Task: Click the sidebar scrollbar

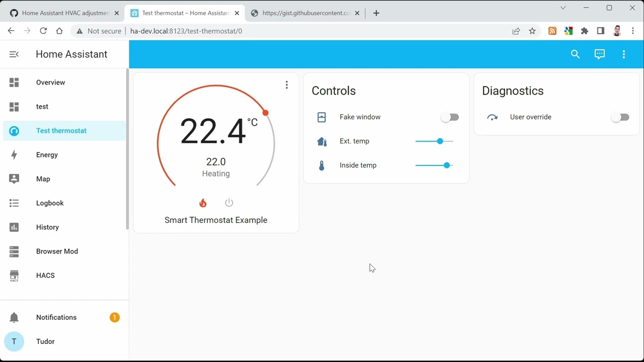Action: (x=127, y=149)
